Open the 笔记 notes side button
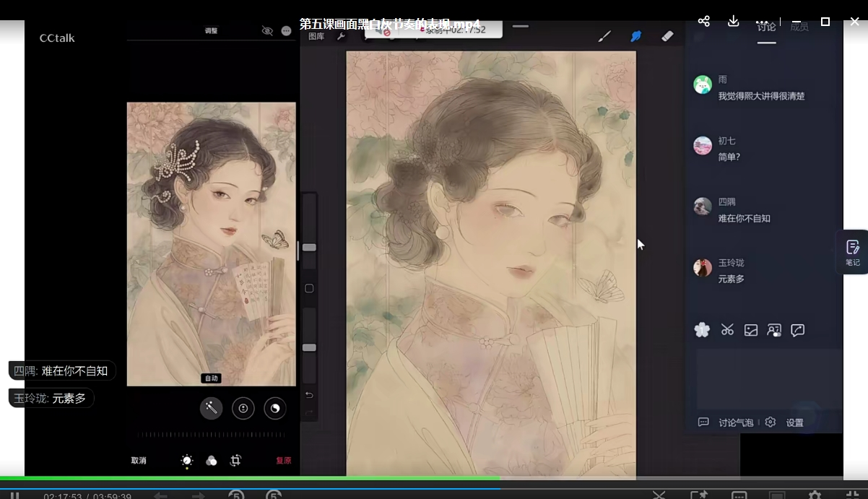Screen dimensions: 868x499 852,252
